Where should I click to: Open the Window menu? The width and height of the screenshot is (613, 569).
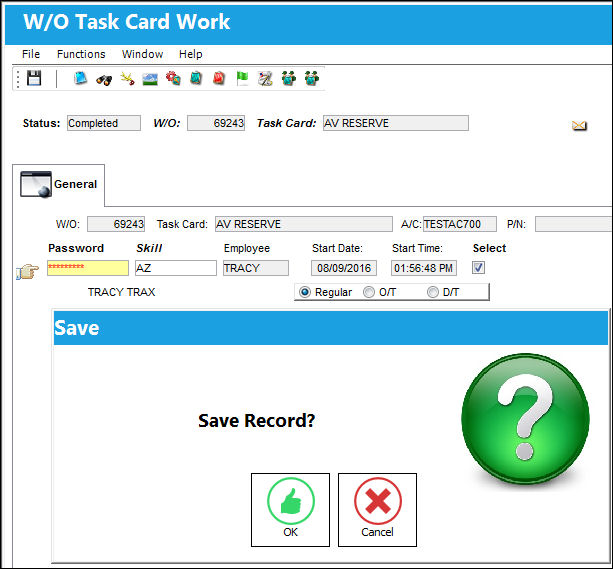(x=142, y=54)
